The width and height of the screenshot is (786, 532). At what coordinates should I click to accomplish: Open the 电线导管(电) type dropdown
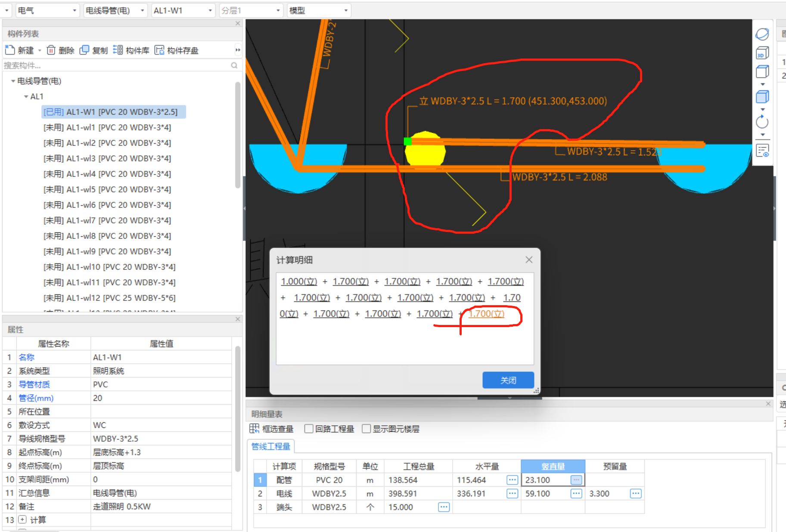pyautogui.click(x=115, y=10)
